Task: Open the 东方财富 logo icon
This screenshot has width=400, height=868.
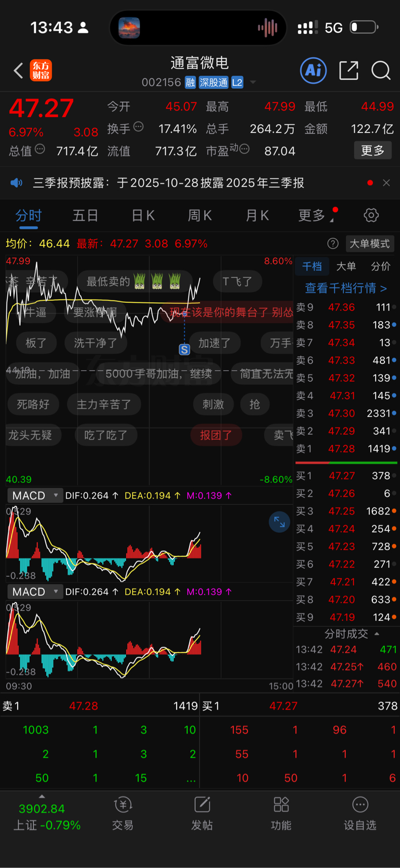Action: pos(41,70)
